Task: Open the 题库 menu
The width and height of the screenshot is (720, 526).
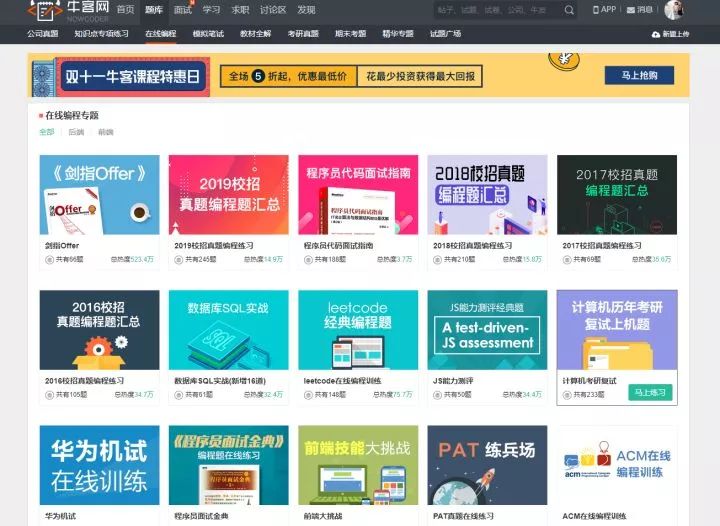Action: (x=154, y=10)
